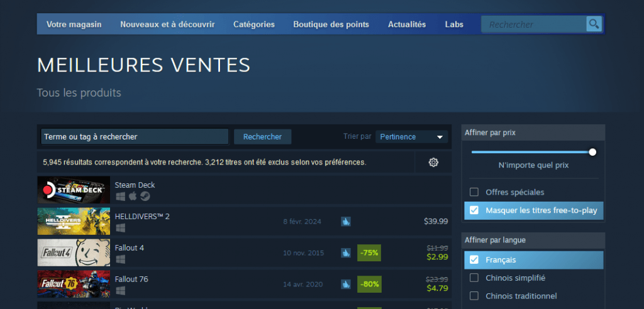Screen dimensions: 644x309
Task: Open the Fallout 4 title link
Action: pyautogui.click(x=130, y=248)
